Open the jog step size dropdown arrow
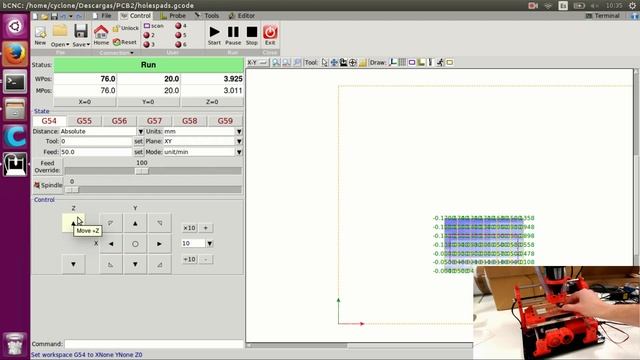The image size is (640, 360). click(x=209, y=243)
